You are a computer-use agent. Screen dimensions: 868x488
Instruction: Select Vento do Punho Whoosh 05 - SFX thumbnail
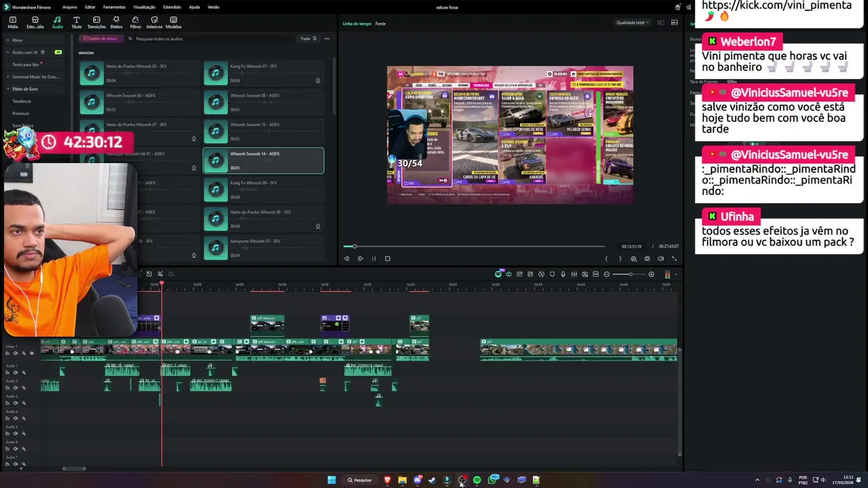click(x=92, y=73)
